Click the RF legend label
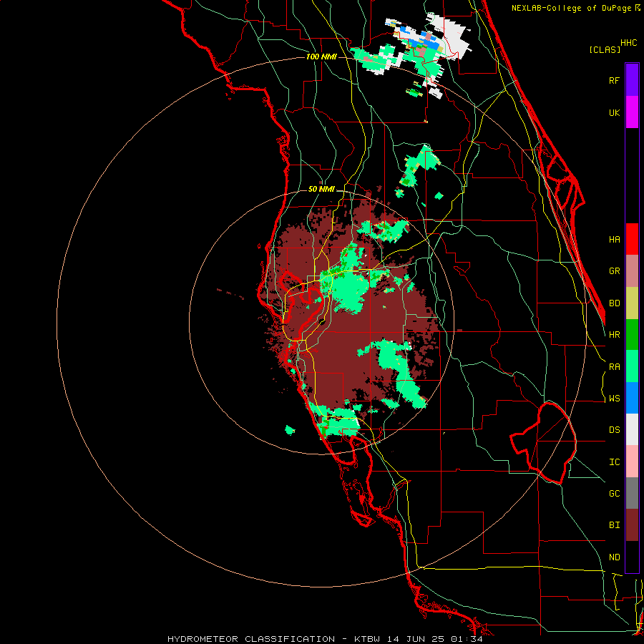 [x=614, y=80]
